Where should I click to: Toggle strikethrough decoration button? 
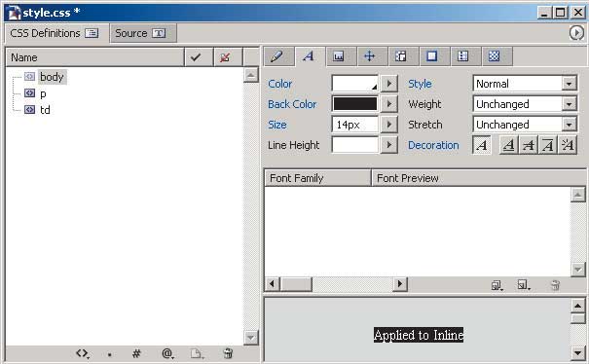tap(528, 145)
